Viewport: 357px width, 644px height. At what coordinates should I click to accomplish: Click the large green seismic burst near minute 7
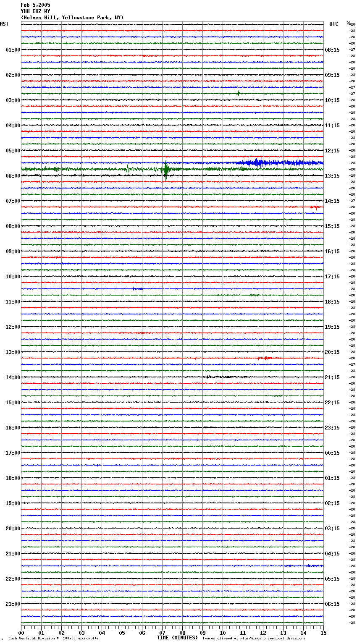coord(166,170)
